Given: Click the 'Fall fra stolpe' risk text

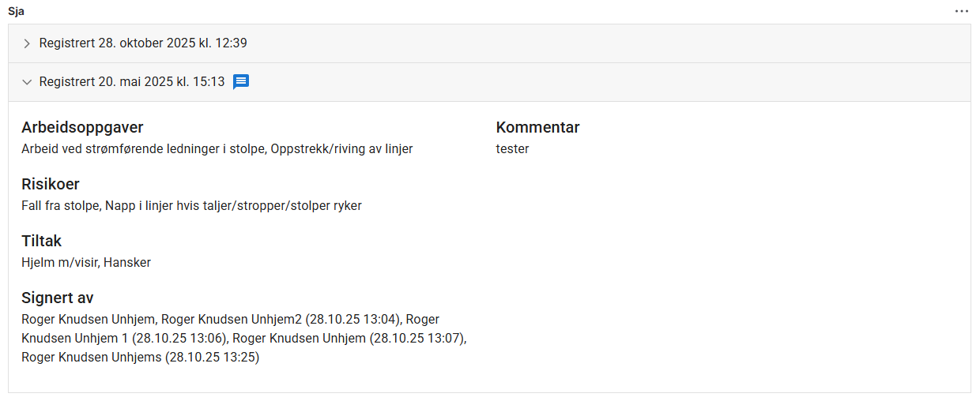Looking at the screenshot, I should [60, 205].
